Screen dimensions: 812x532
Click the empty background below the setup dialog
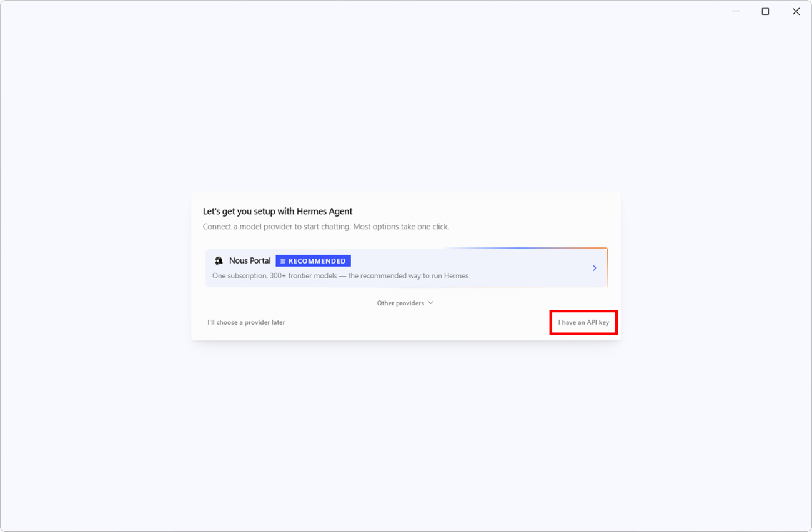(x=406, y=437)
